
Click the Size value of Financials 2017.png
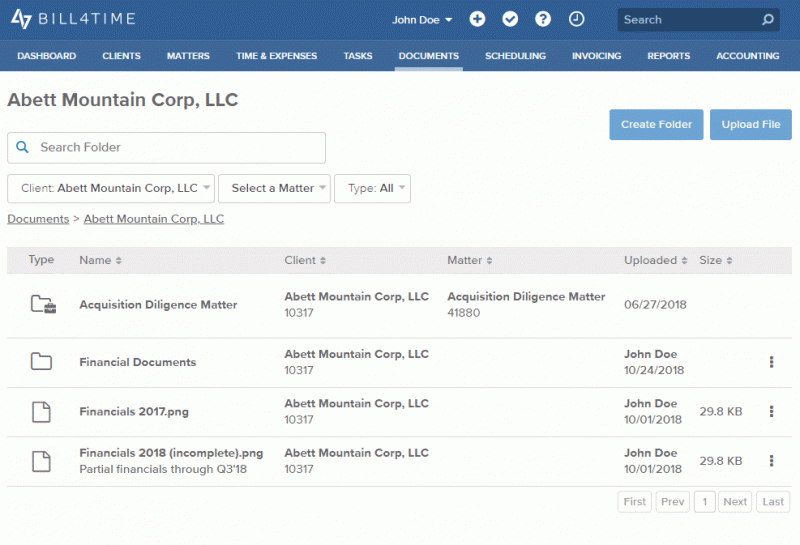720,411
